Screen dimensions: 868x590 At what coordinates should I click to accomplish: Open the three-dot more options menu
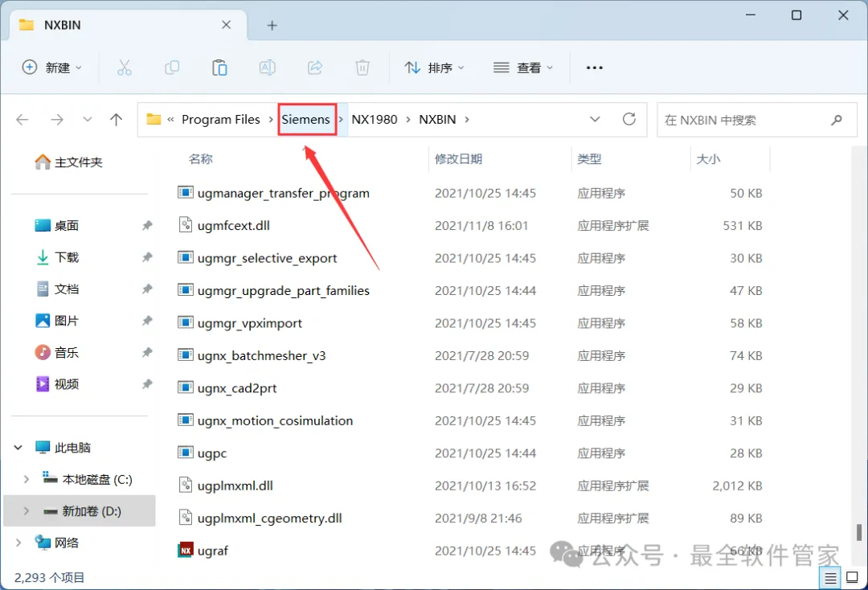click(x=595, y=68)
